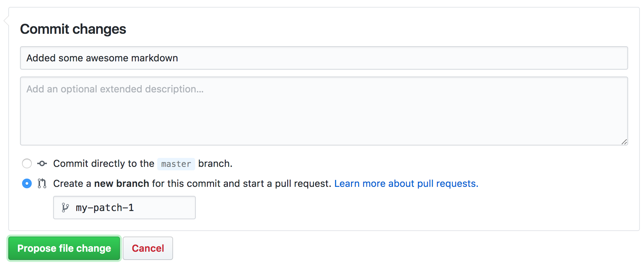Click into the optional extended description box

point(324,111)
